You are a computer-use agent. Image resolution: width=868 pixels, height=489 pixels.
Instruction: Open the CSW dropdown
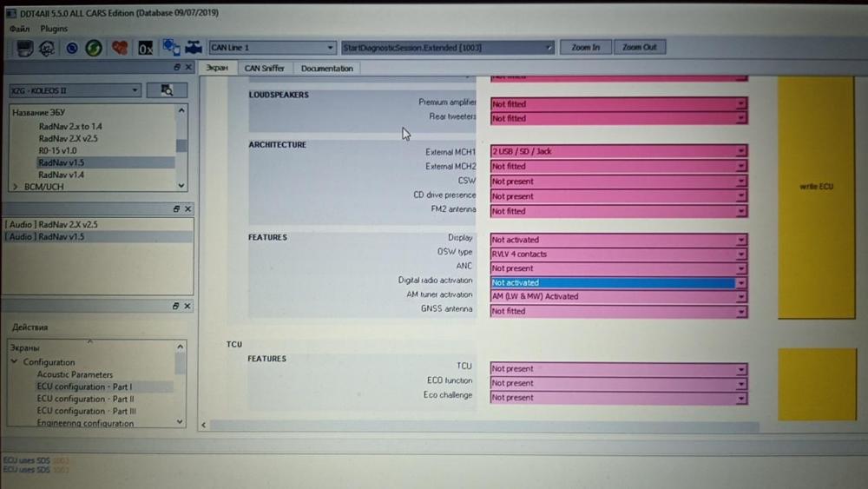[x=619, y=181]
